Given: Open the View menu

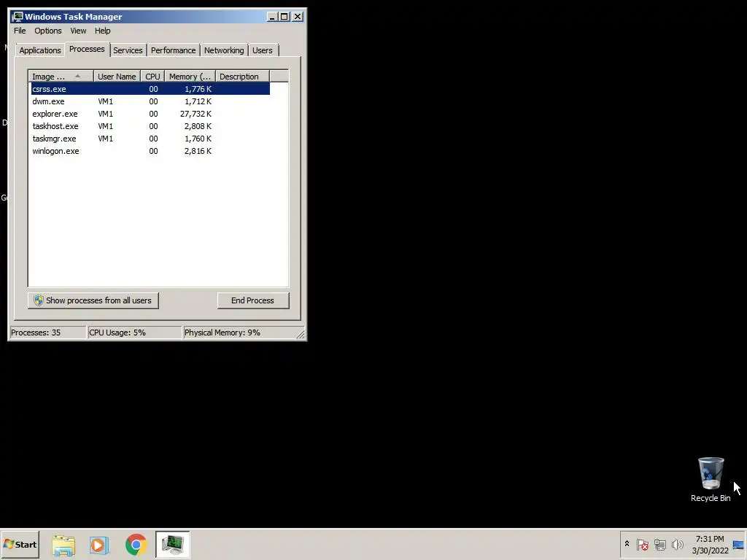Looking at the screenshot, I should tap(78, 31).
